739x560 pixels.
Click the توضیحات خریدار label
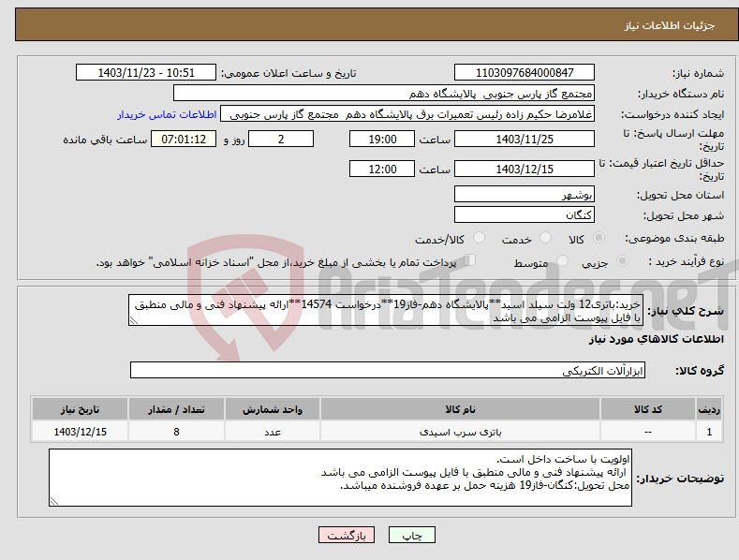tap(680, 479)
